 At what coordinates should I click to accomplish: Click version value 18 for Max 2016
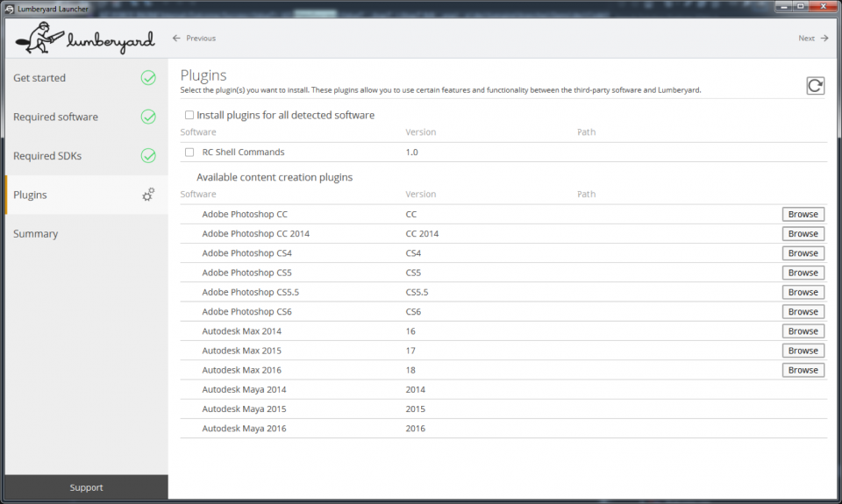410,371
